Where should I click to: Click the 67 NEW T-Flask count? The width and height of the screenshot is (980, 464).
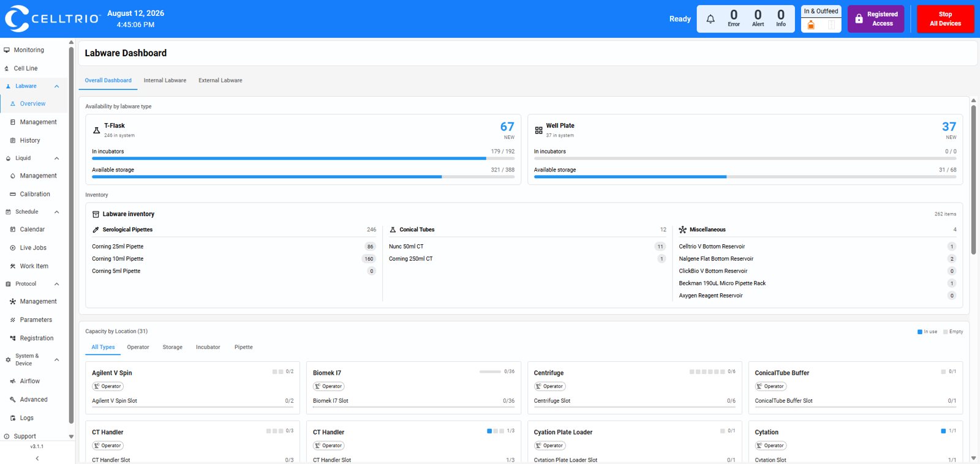507,130
